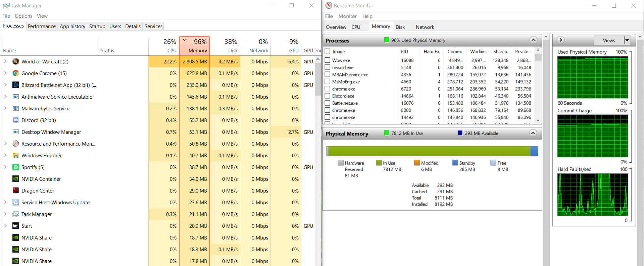Image resolution: width=644 pixels, height=266 pixels.
Task: Select the 2,808.5 MB memory cell
Action: 195,61
